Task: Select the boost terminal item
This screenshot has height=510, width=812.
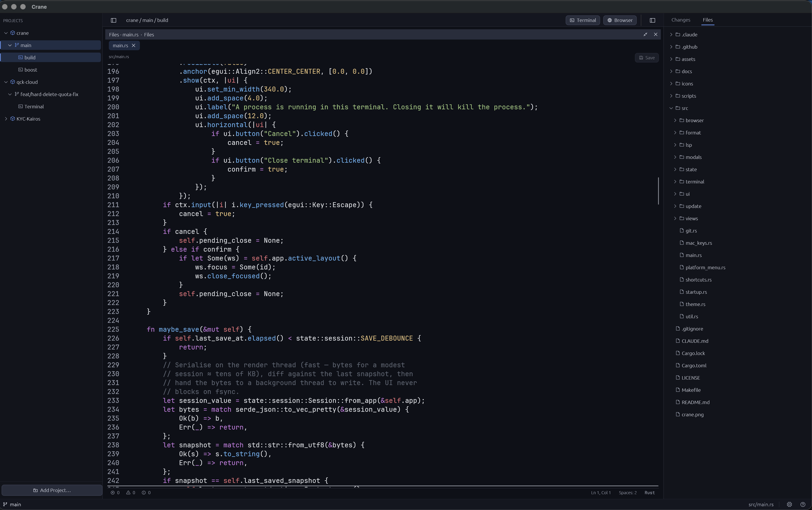Action: click(51, 70)
